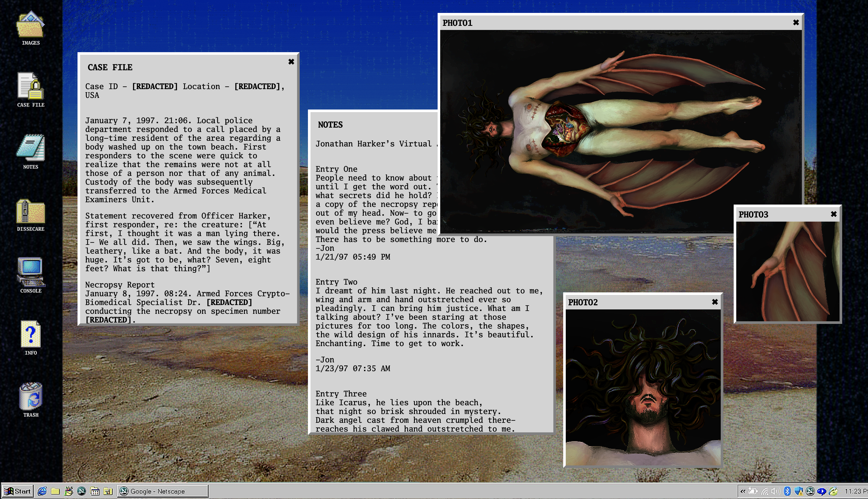Expand hidden tray icons with double chevron
Image resolution: width=868 pixels, height=499 pixels.
point(743,491)
